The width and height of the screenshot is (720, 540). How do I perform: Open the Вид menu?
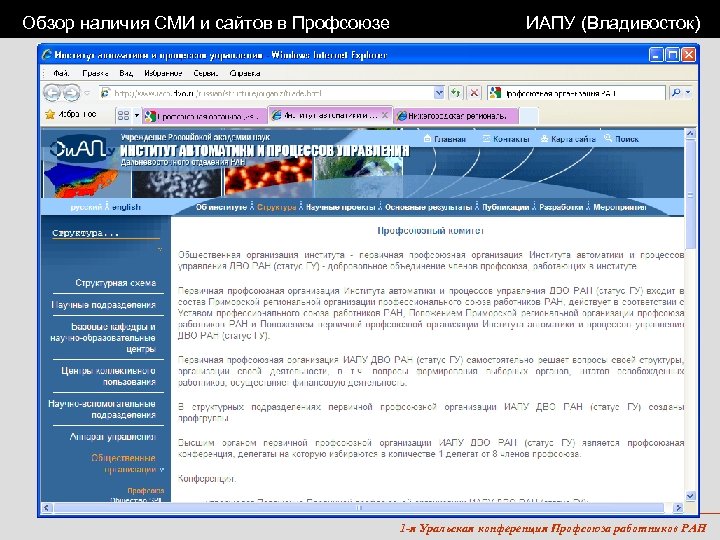coord(126,73)
